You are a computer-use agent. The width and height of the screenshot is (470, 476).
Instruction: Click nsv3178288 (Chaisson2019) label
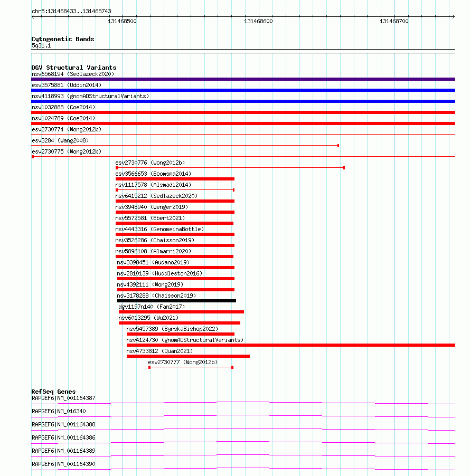(156, 296)
